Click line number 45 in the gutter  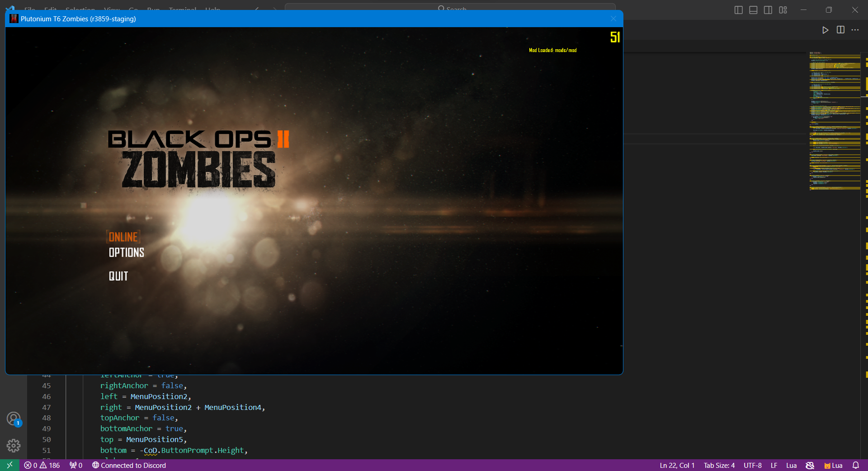click(47, 385)
